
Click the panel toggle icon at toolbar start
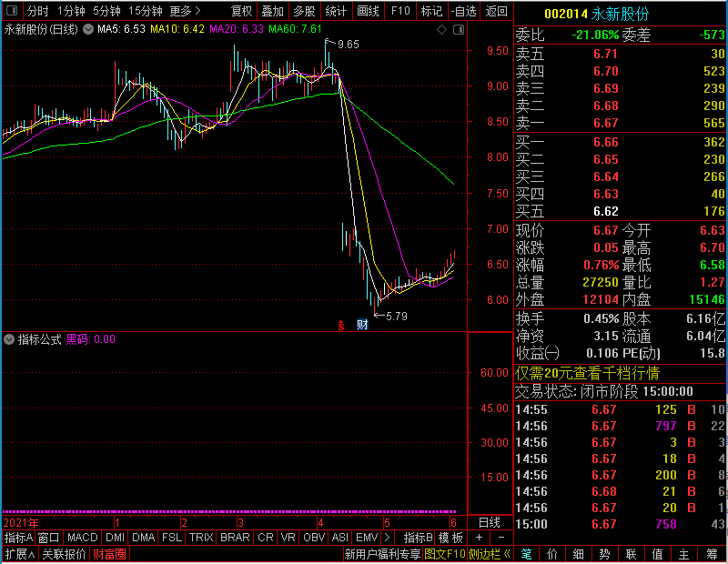tap(12, 10)
